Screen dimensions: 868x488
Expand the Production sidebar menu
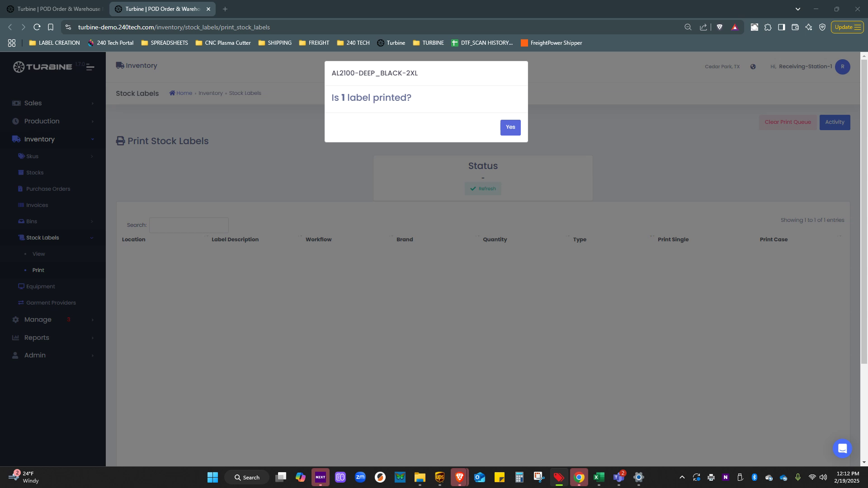pos(42,122)
